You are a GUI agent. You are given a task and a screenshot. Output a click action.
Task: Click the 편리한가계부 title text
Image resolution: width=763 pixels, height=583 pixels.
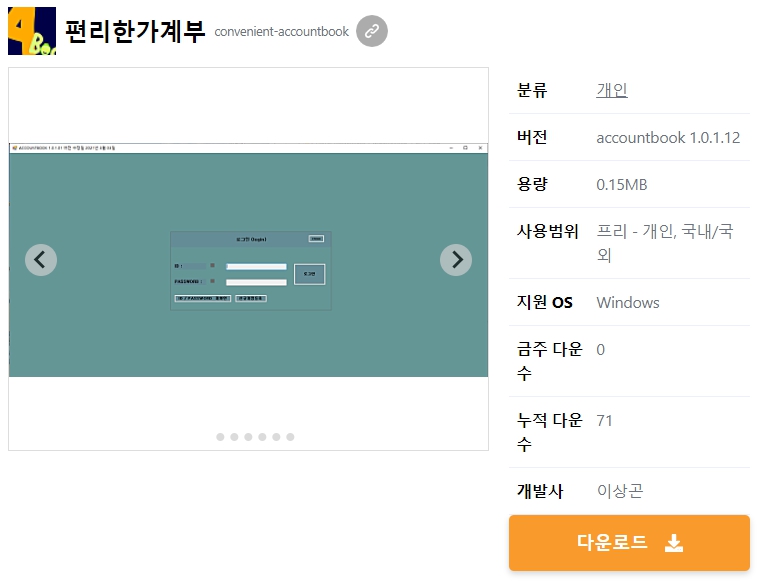(135, 32)
